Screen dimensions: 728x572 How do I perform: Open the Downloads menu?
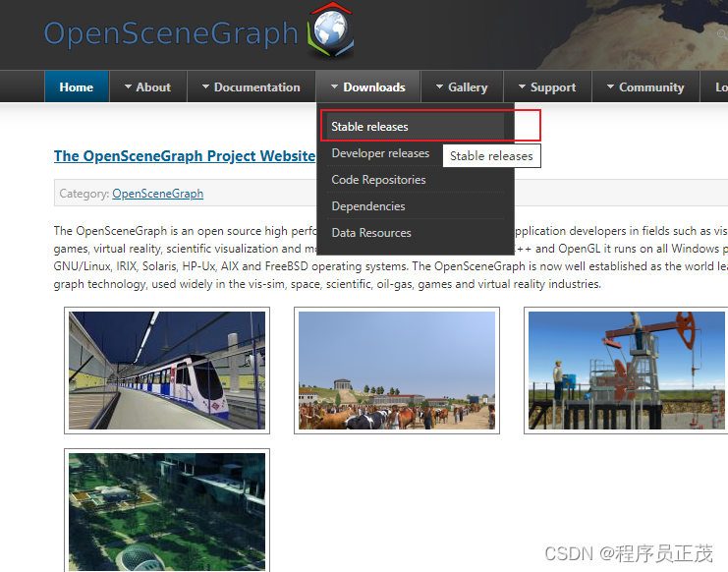368,86
